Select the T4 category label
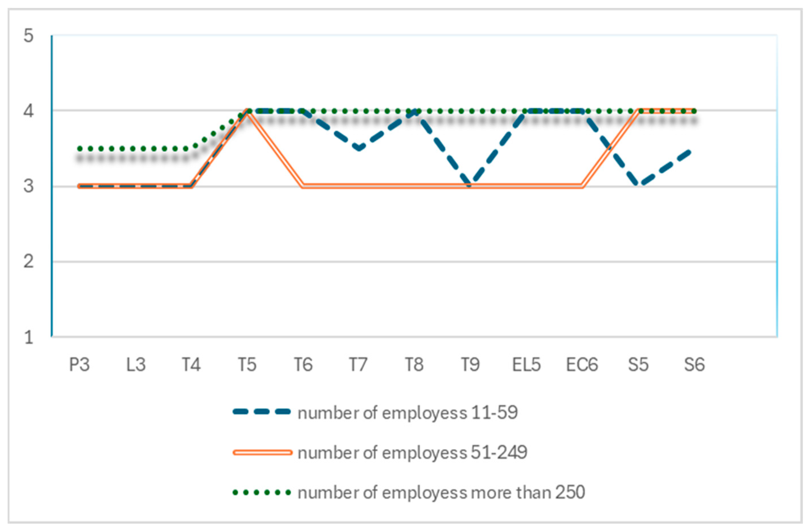Viewport: 809px width, 532px height. [x=191, y=365]
